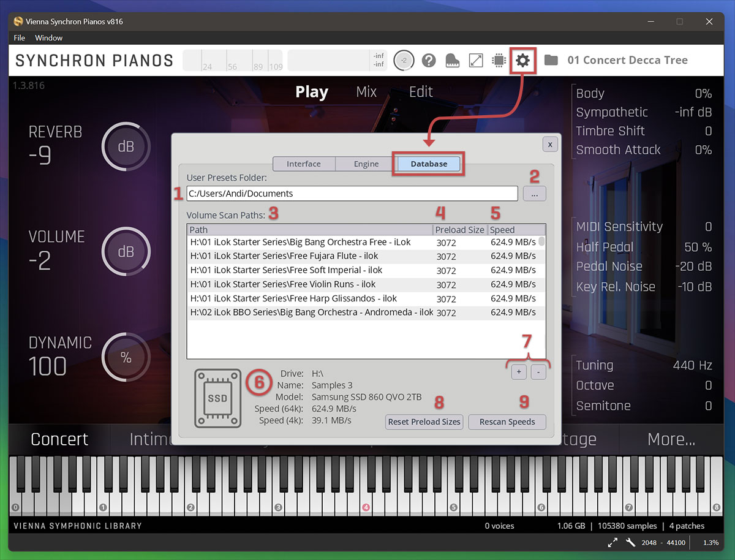Image resolution: width=735 pixels, height=560 pixels.
Task: Open the File menu
Action: 20,38
